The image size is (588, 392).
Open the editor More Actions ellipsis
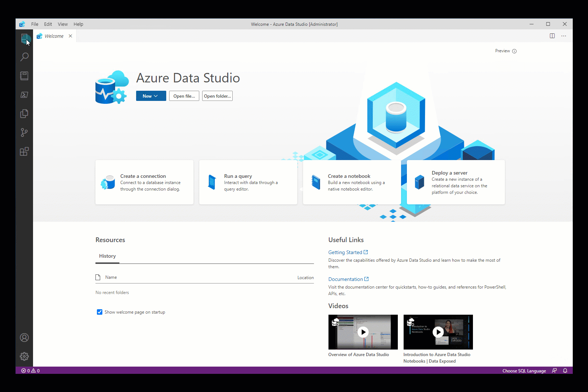pos(564,36)
